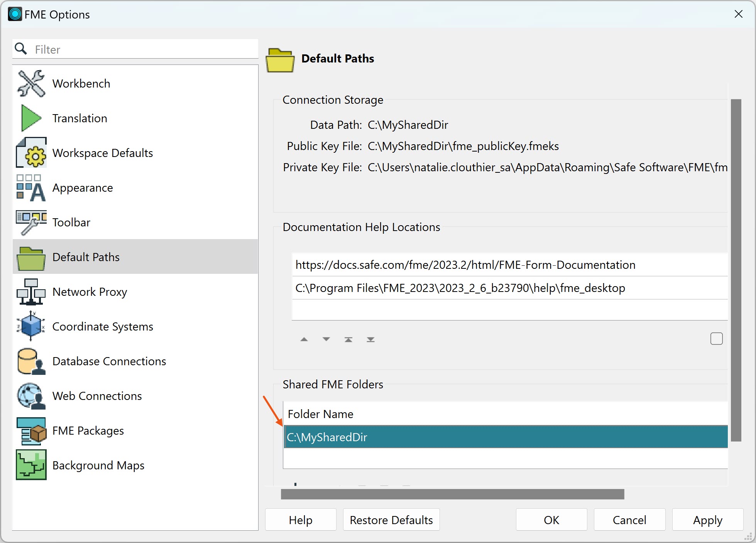Click the Data Path value C:\MySharedDir
This screenshot has height=543, width=756.
tap(408, 125)
